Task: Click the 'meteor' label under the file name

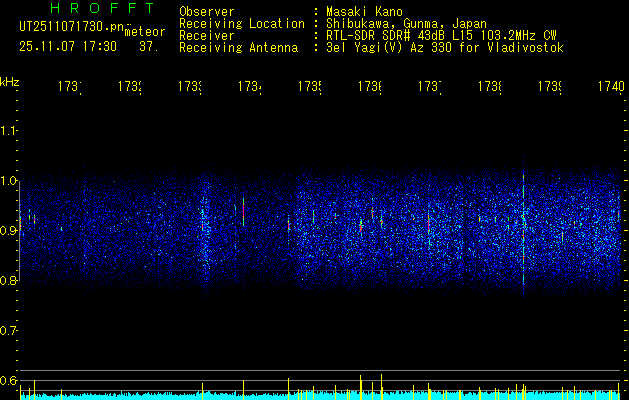Action: (145, 32)
